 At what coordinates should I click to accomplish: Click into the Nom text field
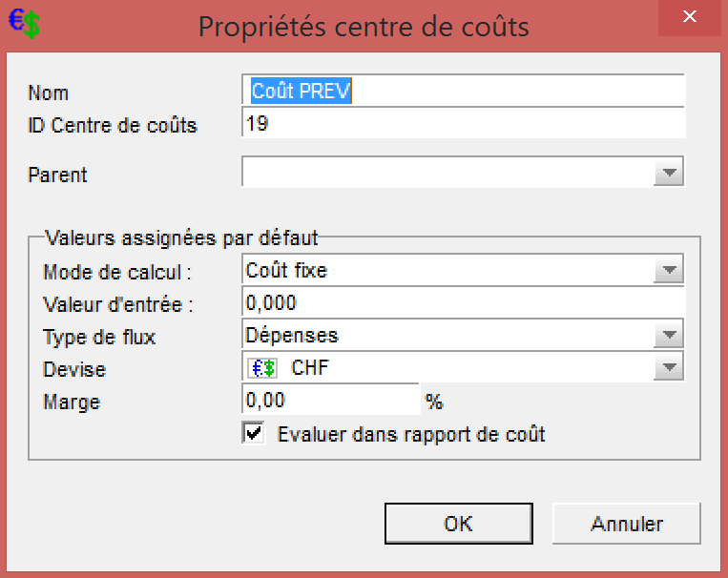pos(465,91)
